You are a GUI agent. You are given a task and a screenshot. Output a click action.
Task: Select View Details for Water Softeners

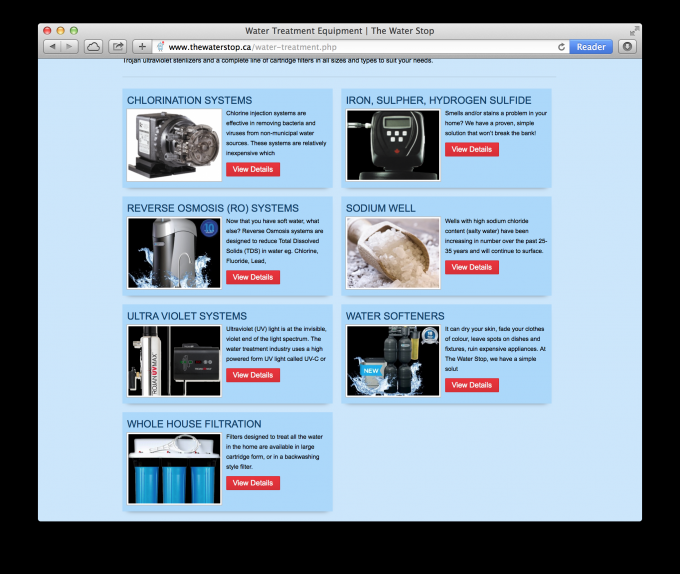[472, 385]
